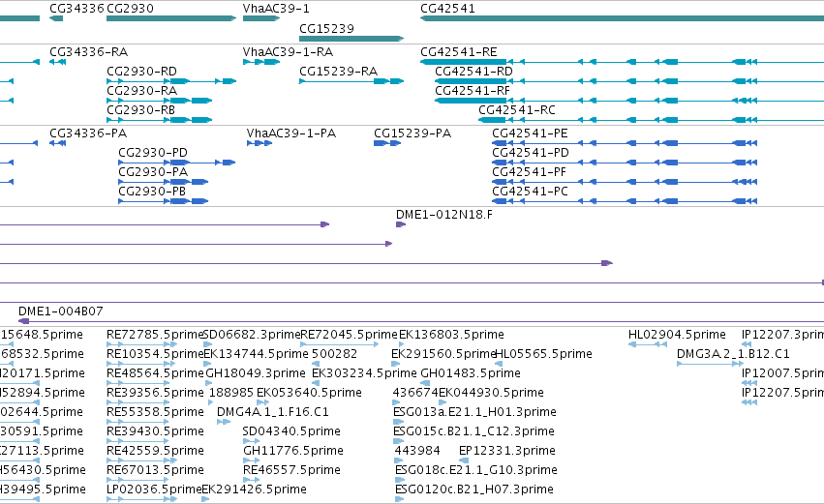Open EST RE72785.5prime
The height and width of the screenshot is (504, 824).
click(155, 335)
